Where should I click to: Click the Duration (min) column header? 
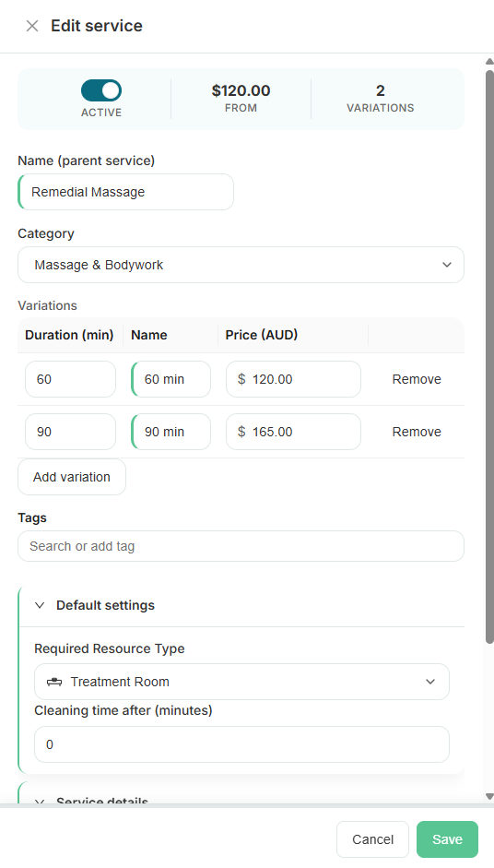[69, 335]
